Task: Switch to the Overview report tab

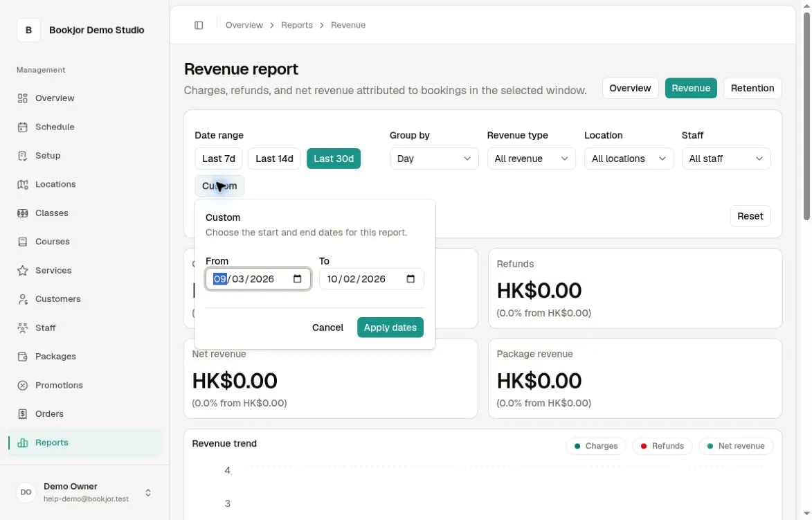Action: click(630, 88)
